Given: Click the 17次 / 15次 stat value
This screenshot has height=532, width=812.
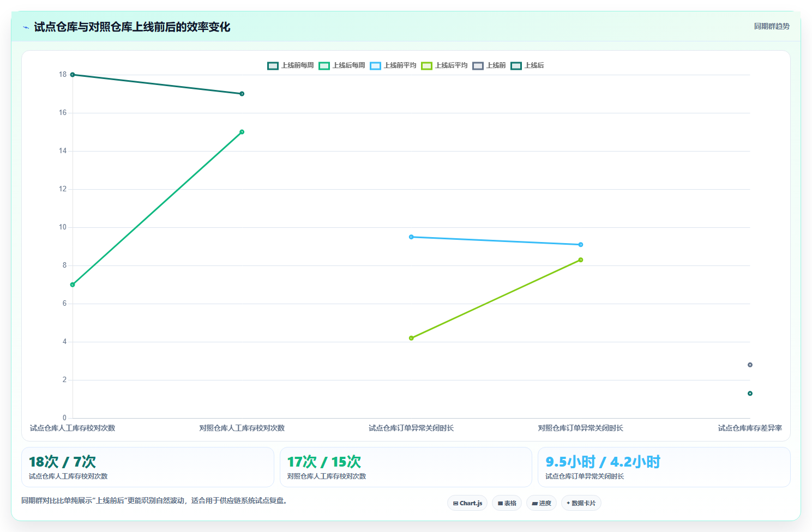Looking at the screenshot, I should [324, 462].
